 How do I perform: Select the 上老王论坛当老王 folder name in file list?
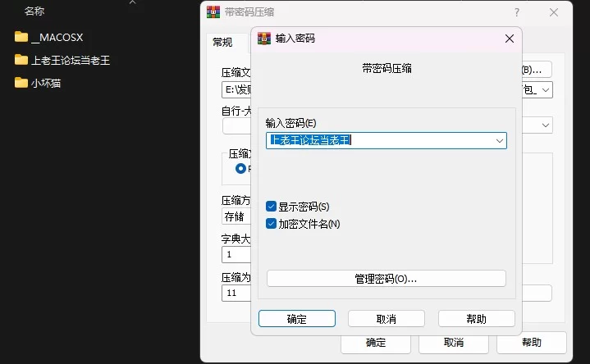tap(71, 60)
